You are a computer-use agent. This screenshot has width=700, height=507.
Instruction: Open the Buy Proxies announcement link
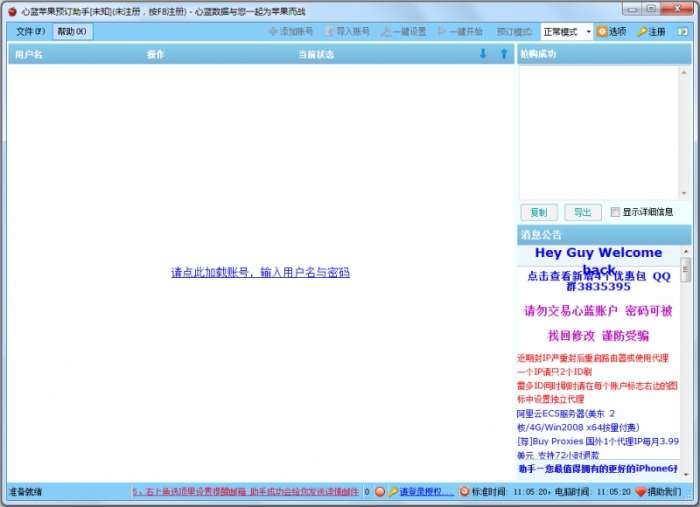pyautogui.click(x=598, y=448)
